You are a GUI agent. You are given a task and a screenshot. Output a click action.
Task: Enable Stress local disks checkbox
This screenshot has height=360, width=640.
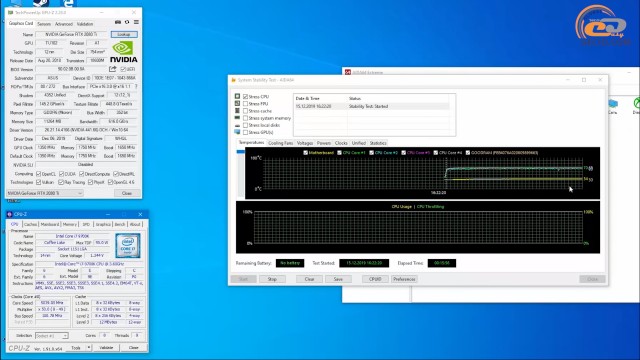coord(245,125)
